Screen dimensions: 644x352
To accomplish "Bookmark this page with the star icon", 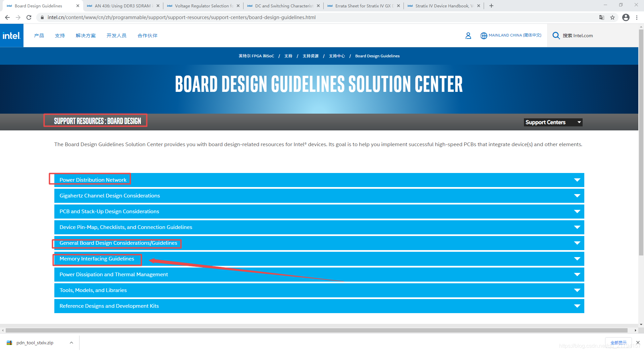I will 612,17.
